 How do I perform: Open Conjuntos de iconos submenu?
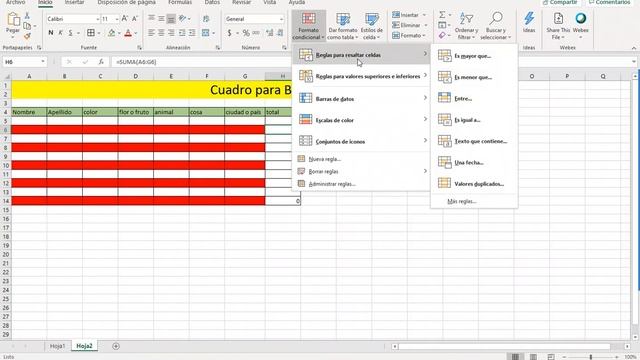(x=361, y=141)
